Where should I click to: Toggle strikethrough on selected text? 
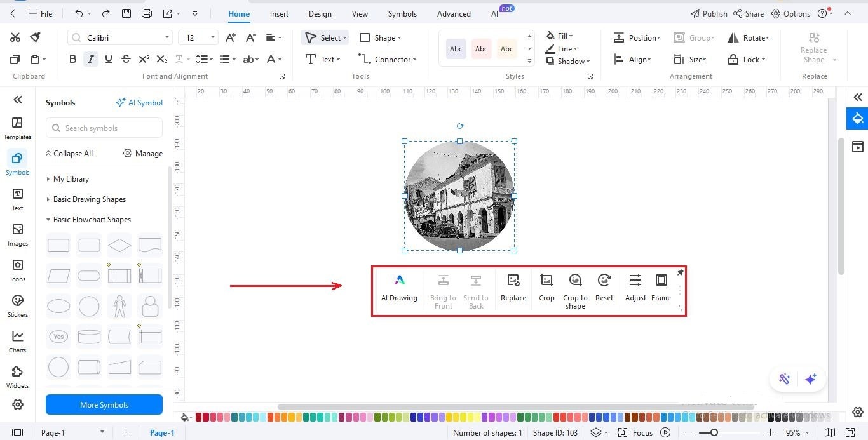[x=126, y=59]
